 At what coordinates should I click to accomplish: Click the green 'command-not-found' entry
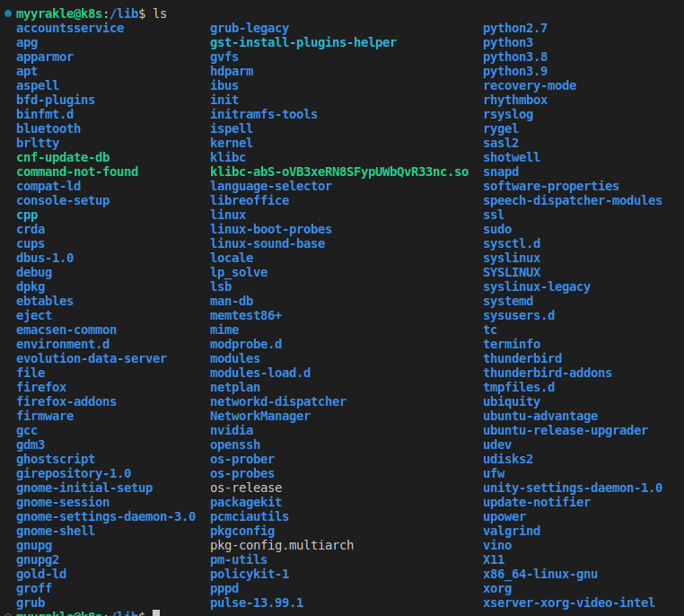[77, 172]
